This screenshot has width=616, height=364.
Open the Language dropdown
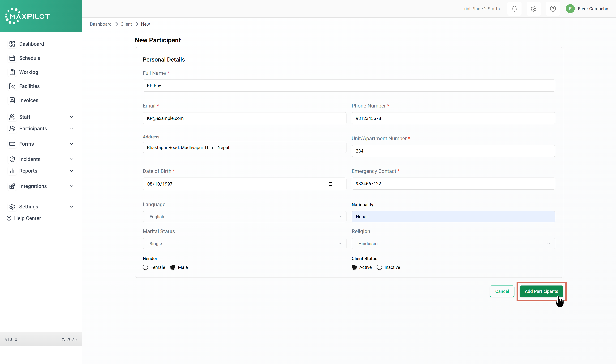244,217
